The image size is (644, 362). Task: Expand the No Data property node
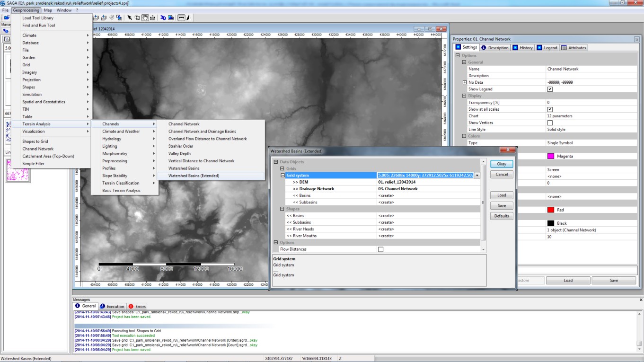click(x=464, y=82)
